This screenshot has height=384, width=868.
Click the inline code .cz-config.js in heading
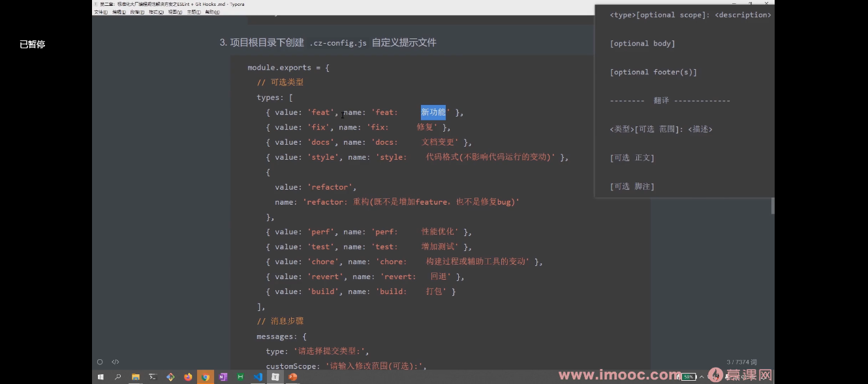[338, 43]
